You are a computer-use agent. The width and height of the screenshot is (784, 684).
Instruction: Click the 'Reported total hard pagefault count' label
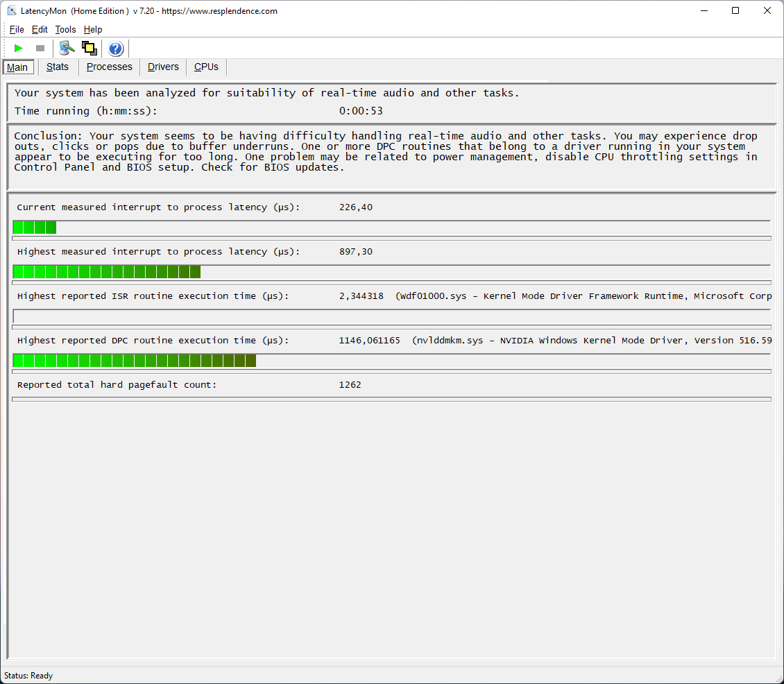(x=117, y=385)
